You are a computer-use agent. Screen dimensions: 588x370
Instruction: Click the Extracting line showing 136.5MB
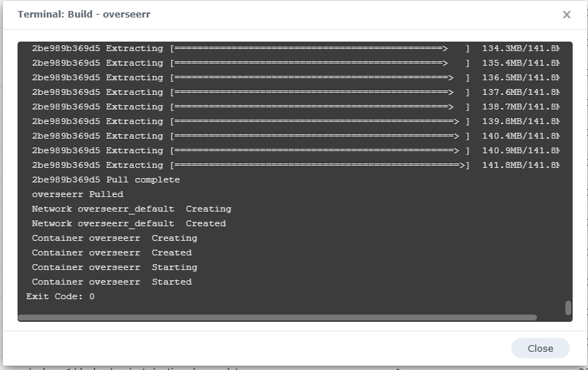[x=292, y=77]
